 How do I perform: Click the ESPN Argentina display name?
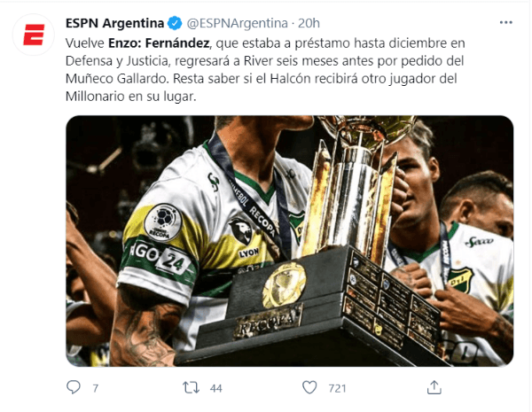[114, 23]
